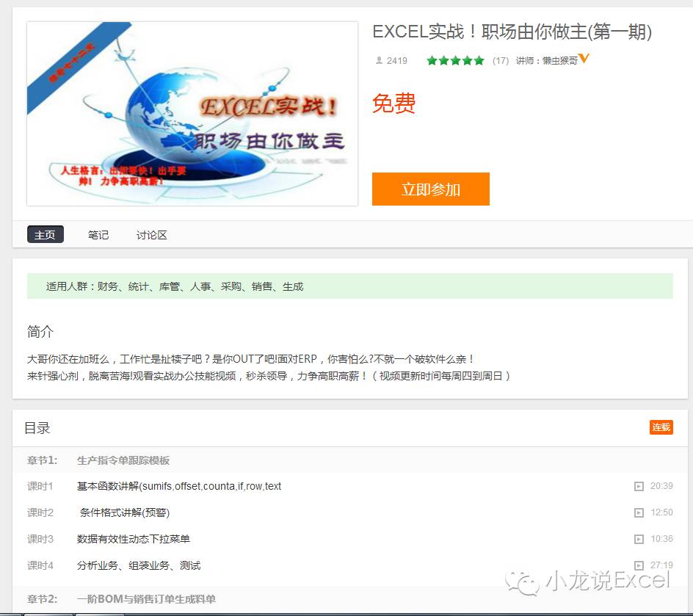This screenshot has width=693, height=616.
Task: Open the 讨论区 tab
Action: click(151, 235)
